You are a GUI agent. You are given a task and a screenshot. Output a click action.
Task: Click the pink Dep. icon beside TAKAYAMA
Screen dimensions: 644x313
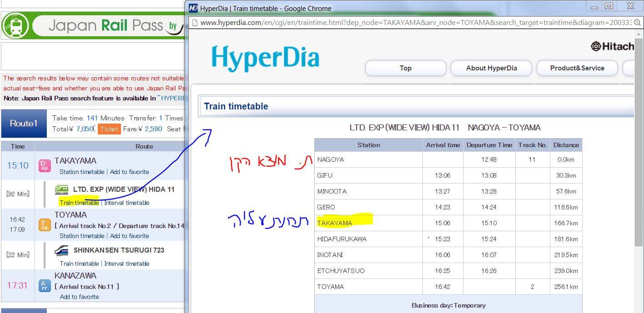coord(45,165)
